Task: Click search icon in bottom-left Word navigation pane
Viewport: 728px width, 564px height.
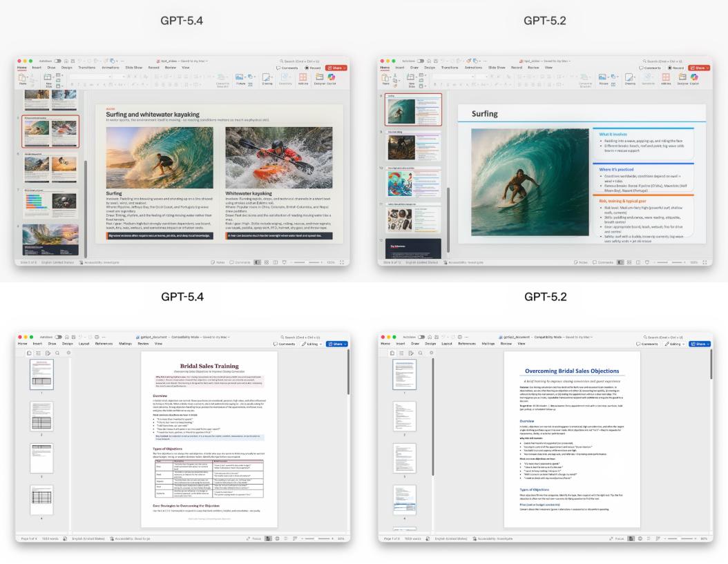Action: [x=57, y=353]
